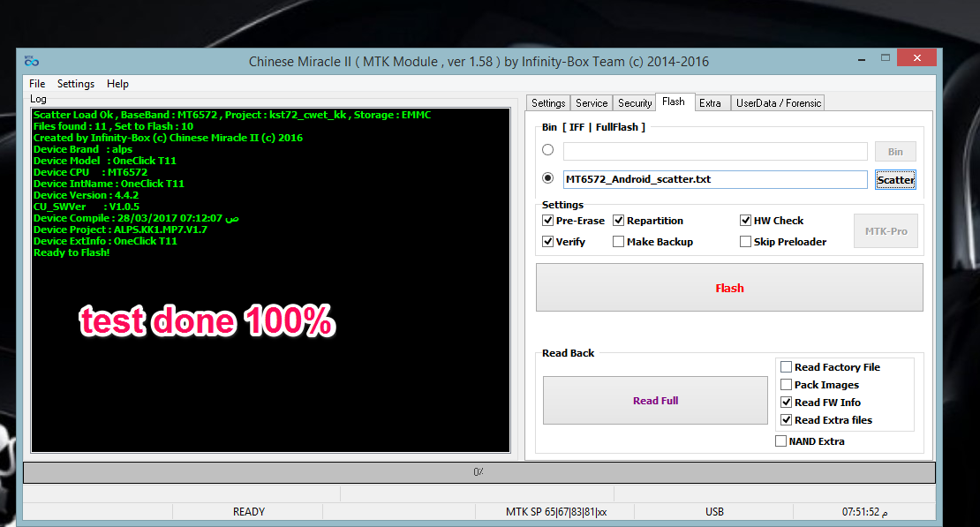Image resolution: width=980 pixels, height=527 pixels.
Task: Open the File menu
Action: click(x=37, y=84)
